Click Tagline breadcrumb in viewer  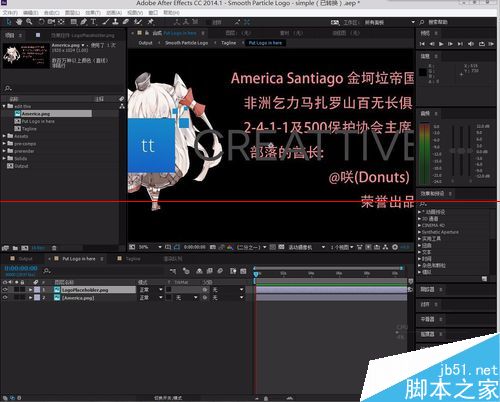(229, 43)
